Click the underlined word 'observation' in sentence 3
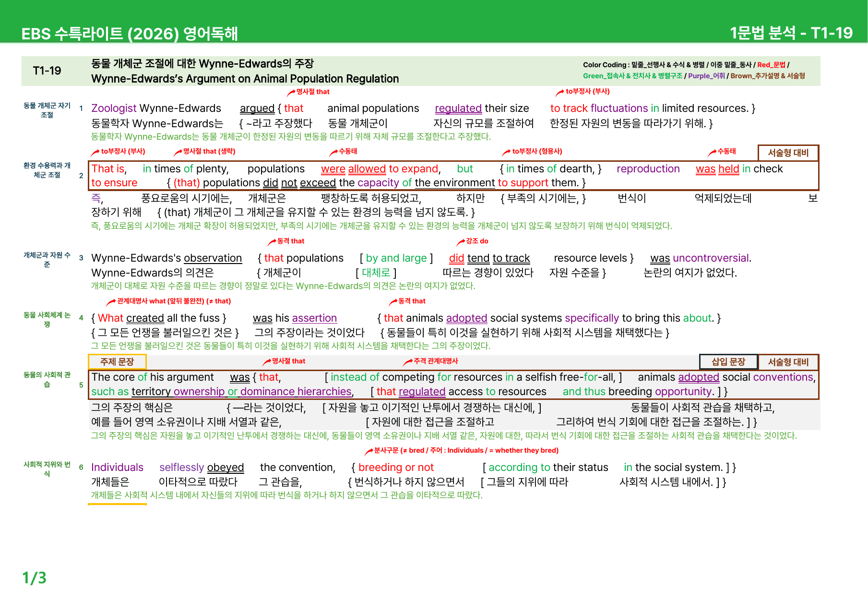 pos(213,258)
